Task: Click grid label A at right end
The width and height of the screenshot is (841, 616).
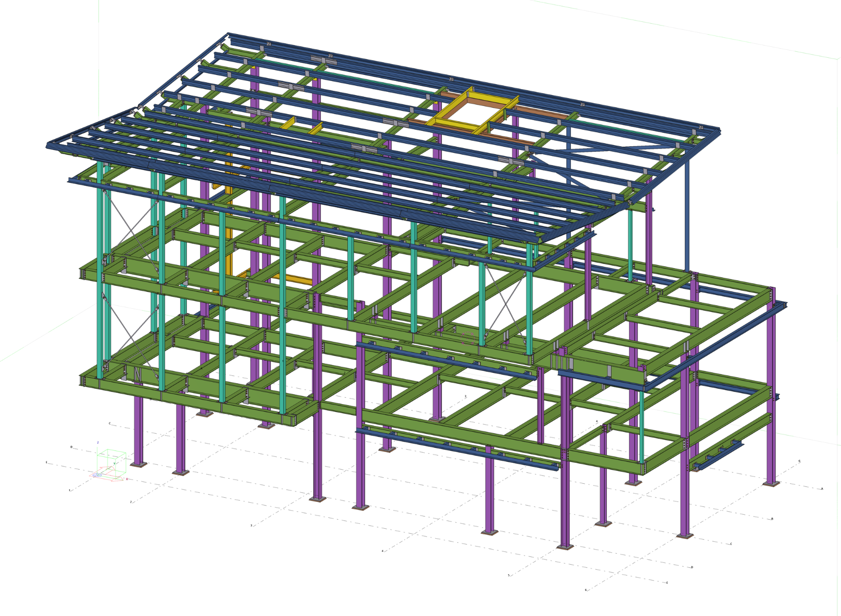Action: coord(822,489)
